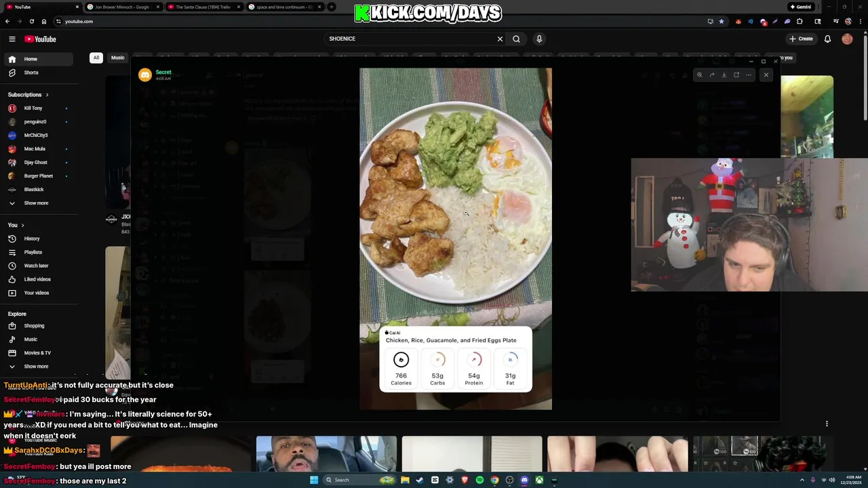
Task: Open Playlists in sidebar
Action: (38, 252)
